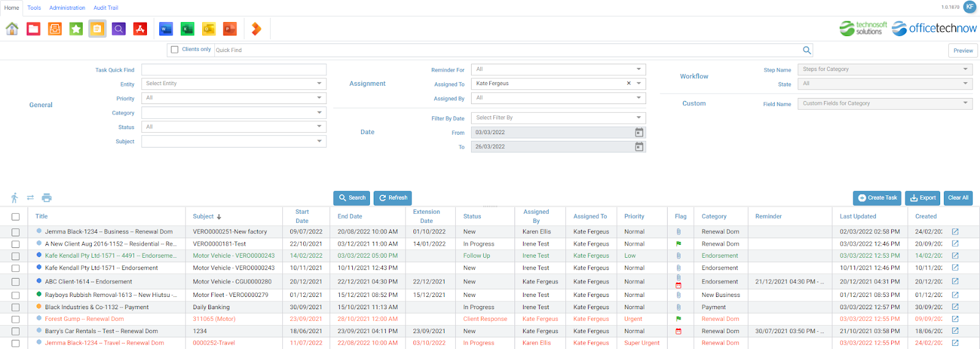Open the orange inbox tray icon
Image resolution: width=980 pixels, height=349 pixels.
[x=55, y=29]
